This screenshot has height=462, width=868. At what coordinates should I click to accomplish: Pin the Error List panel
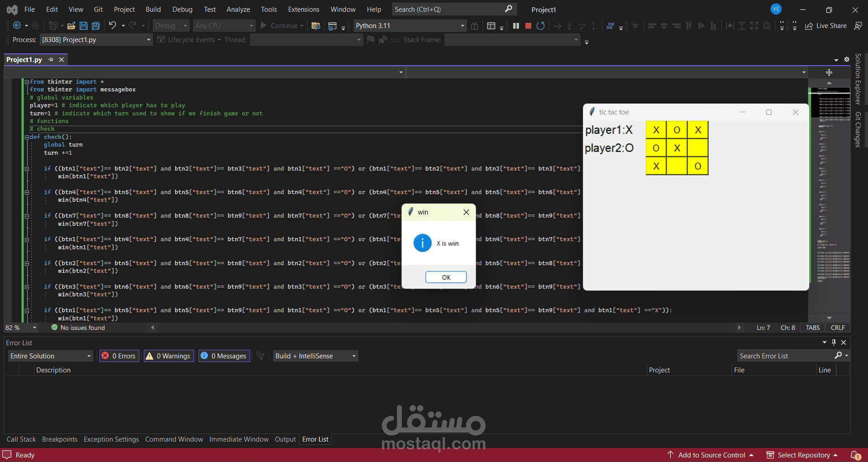tap(834, 343)
